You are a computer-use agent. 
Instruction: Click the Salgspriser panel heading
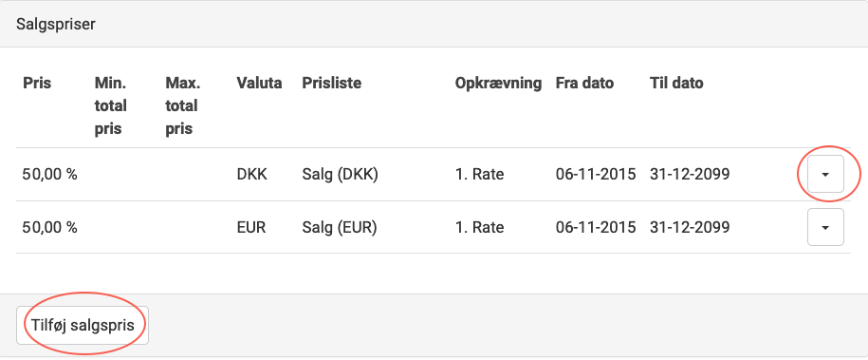[x=55, y=25]
